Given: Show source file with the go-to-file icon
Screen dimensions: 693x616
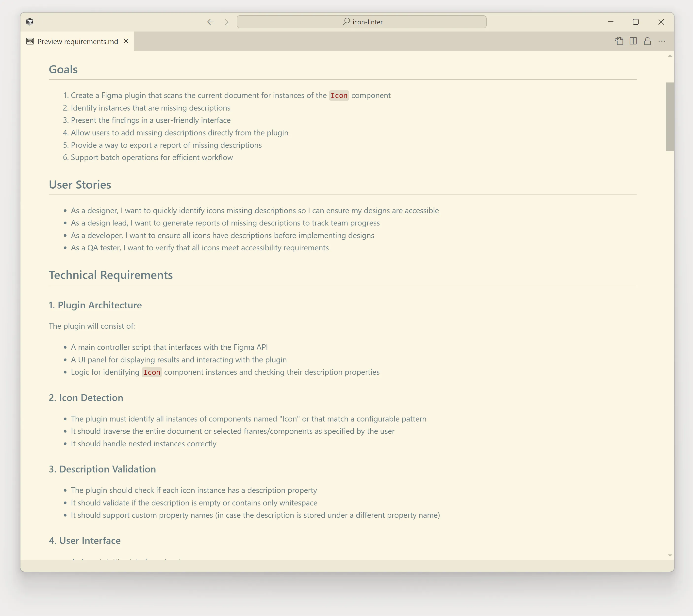Looking at the screenshot, I should [x=619, y=41].
